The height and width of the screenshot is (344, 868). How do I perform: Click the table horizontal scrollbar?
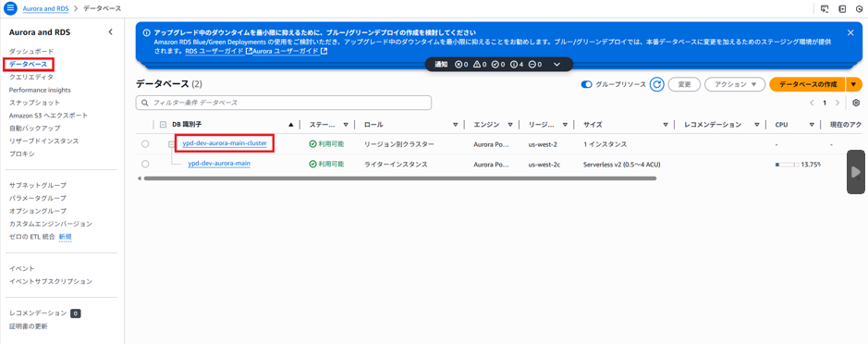pyautogui.click(x=399, y=178)
